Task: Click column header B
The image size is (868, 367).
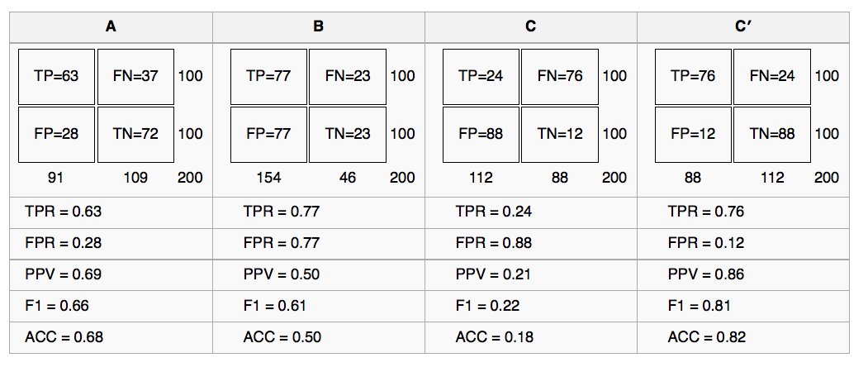Action: (x=319, y=26)
